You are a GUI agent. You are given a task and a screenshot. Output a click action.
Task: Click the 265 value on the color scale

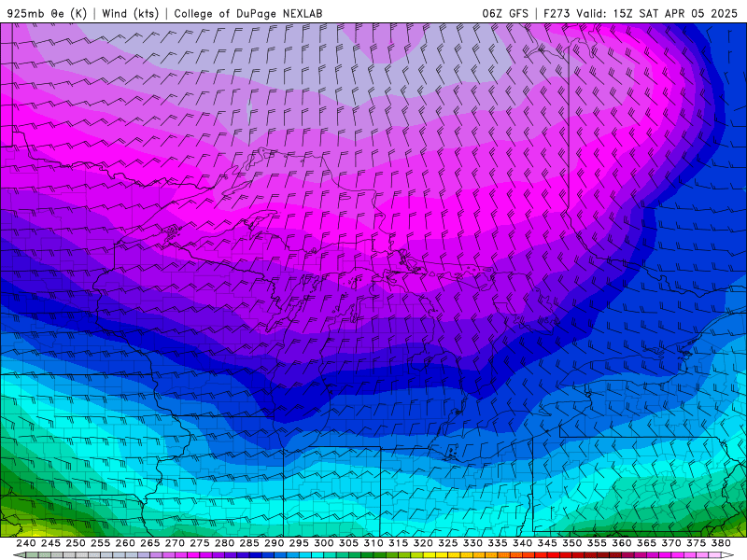[149, 543]
